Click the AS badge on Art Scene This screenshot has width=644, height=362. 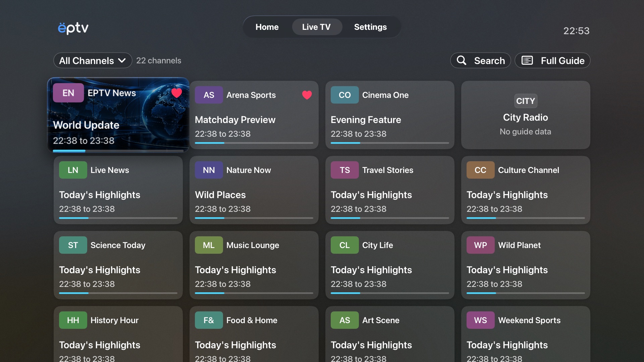click(x=345, y=320)
